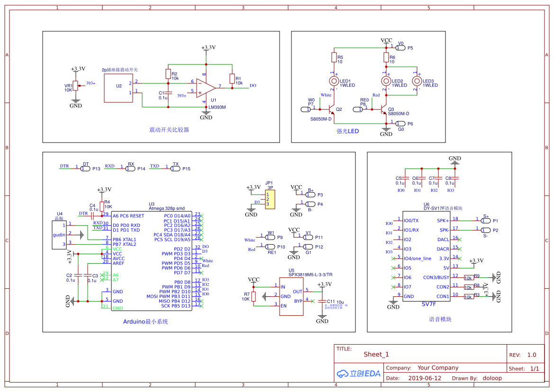Select the C11 10u capacitor

pyautogui.click(x=323, y=302)
